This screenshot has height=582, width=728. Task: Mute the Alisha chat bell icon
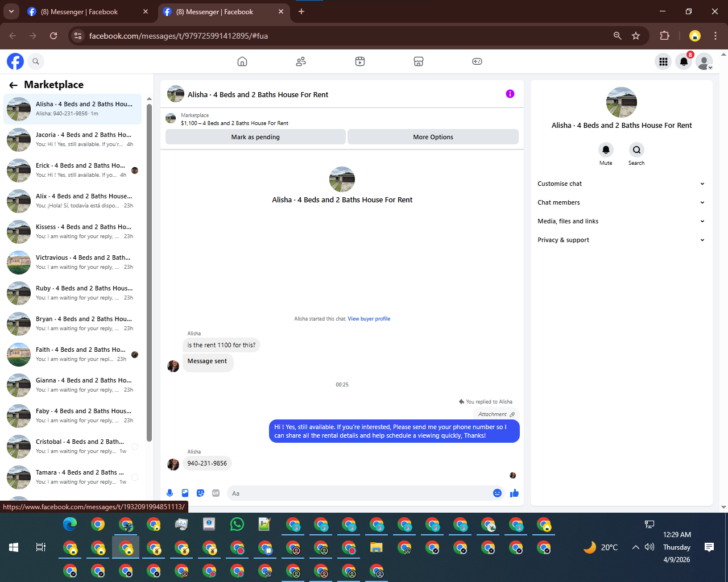(606, 149)
